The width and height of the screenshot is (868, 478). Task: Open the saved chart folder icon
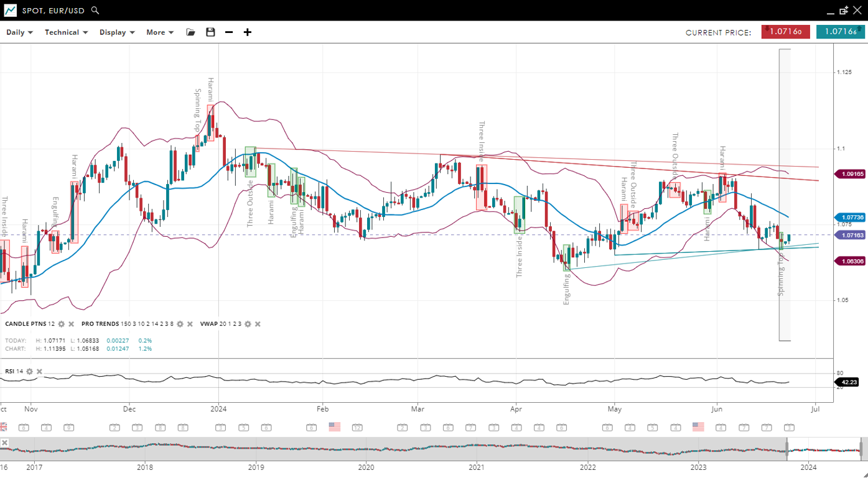190,32
